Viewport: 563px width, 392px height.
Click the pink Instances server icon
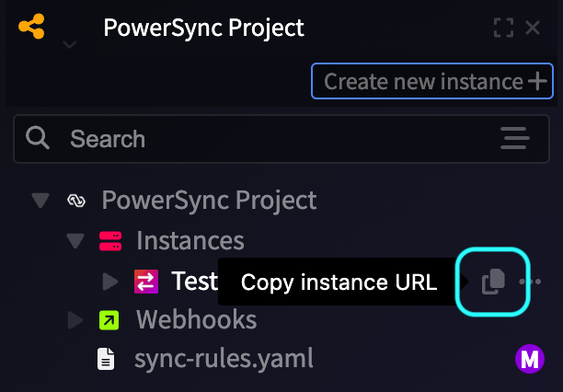pos(110,241)
